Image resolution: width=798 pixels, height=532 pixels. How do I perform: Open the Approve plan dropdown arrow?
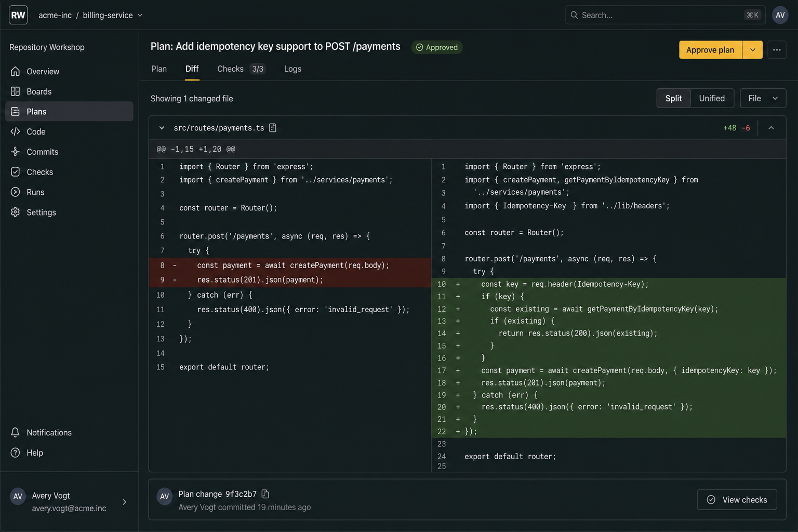tap(752, 50)
